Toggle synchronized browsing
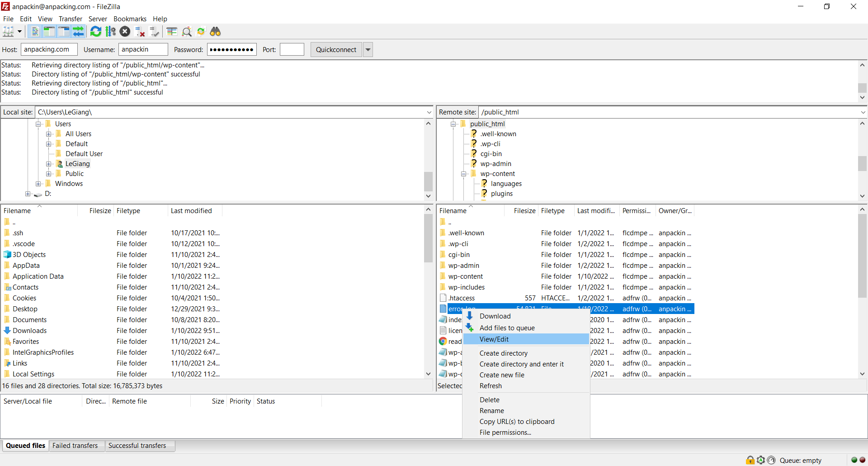 201,31
